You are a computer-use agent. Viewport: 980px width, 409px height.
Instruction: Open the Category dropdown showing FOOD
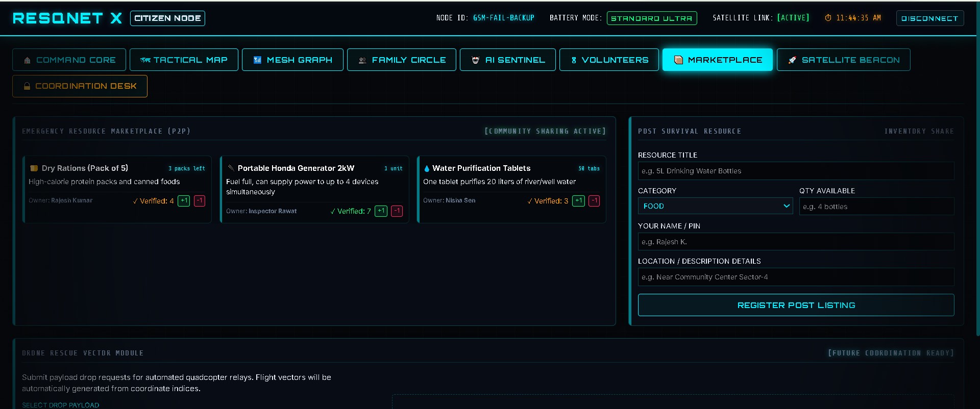(715, 206)
